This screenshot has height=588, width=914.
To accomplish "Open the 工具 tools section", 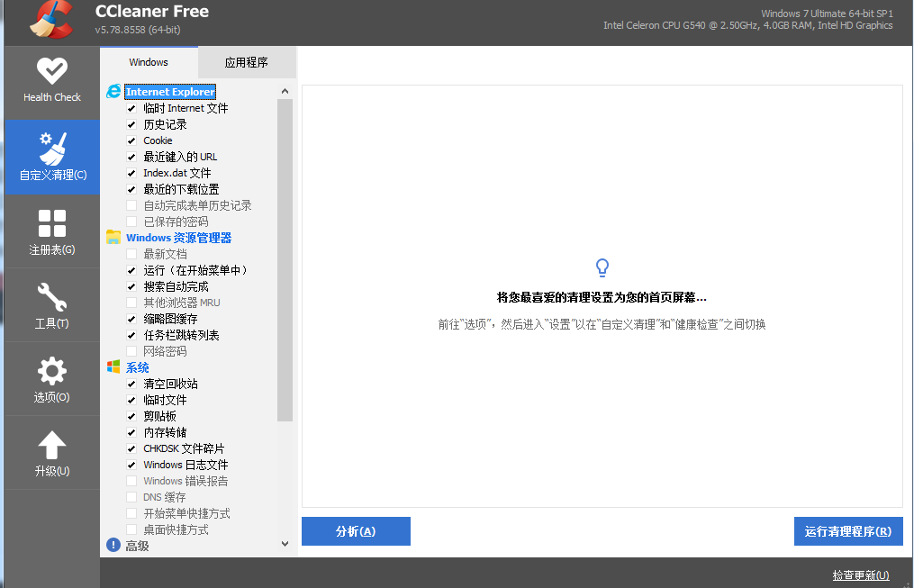I will point(51,304).
